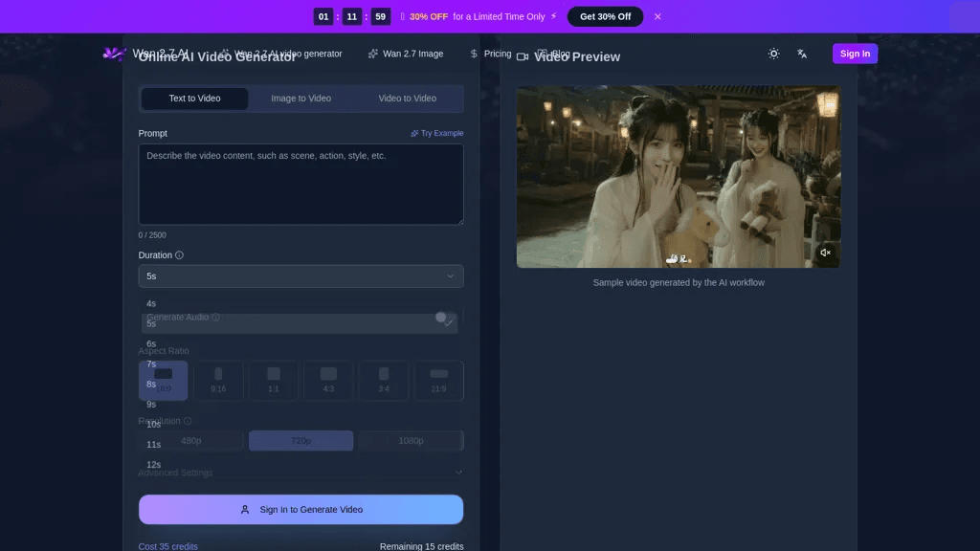Open Wan 2.7 Image page
Image resolution: width=980 pixels, height=551 pixels.
tap(406, 54)
